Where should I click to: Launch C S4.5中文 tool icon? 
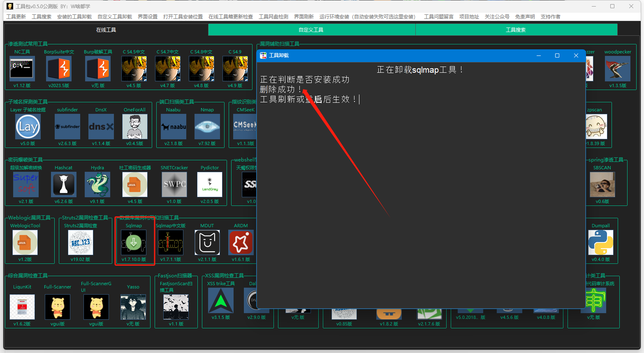[134, 69]
